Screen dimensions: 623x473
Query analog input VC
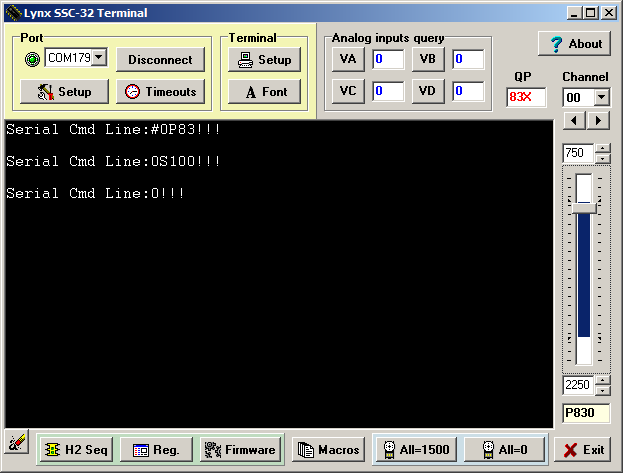coord(348,91)
